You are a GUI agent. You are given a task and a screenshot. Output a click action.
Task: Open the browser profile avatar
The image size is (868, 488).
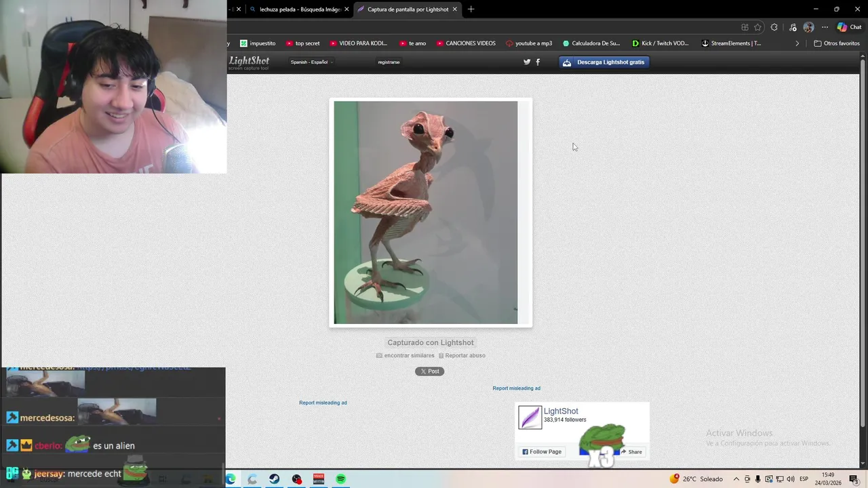808,27
